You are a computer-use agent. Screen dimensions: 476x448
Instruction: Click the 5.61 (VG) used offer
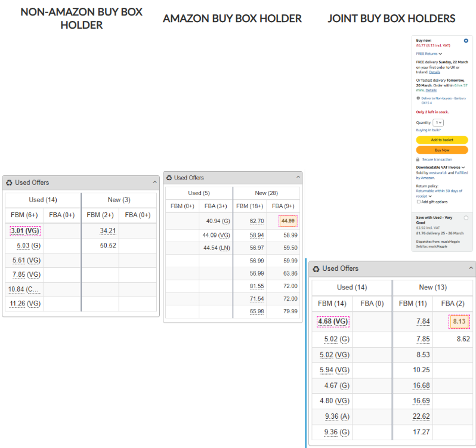coord(26,260)
